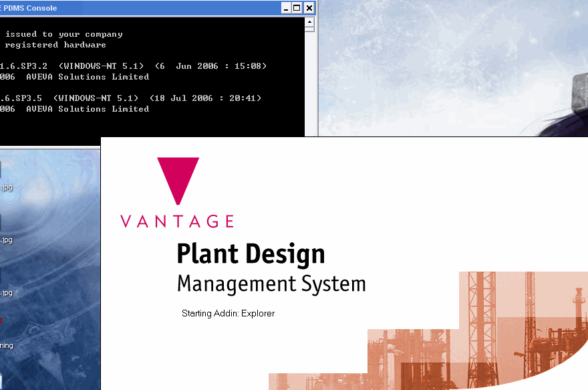Click the 'Management System' subtitle
This screenshot has height=390, width=588.
[271, 284]
